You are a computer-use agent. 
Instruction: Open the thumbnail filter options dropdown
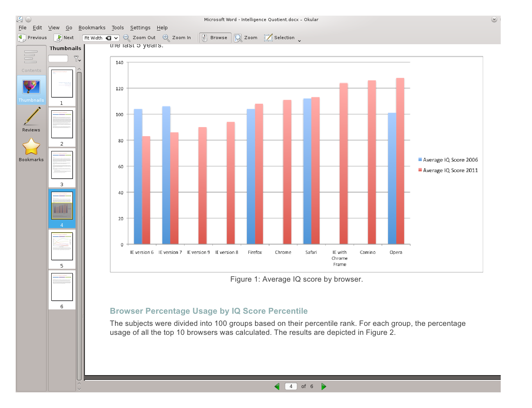point(77,59)
